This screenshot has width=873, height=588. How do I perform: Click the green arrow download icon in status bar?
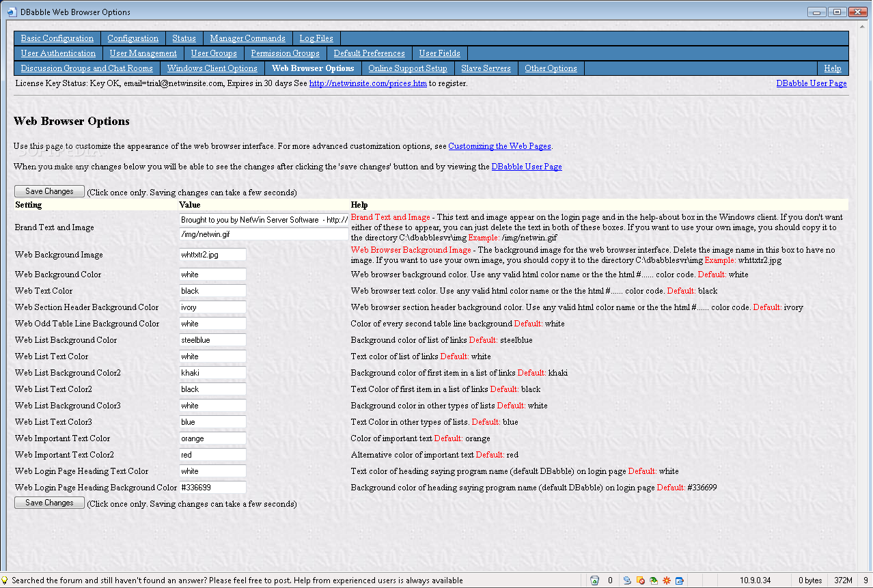(x=653, y=580)
